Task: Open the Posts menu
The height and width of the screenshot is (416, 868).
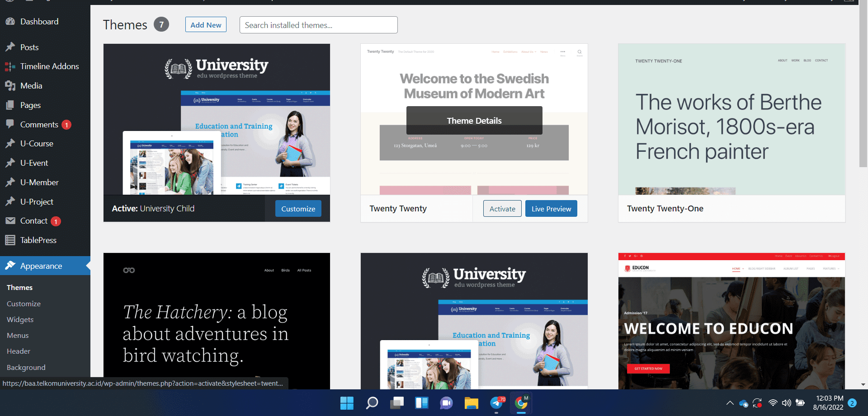Action: coord(29,47)
